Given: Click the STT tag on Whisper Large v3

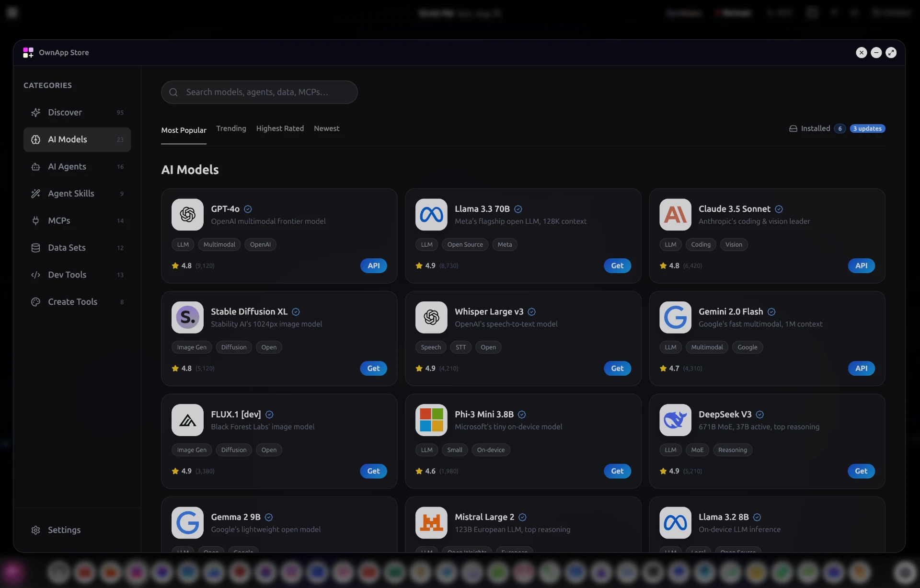Looking at the screenshot, I should tap(460, 347).
